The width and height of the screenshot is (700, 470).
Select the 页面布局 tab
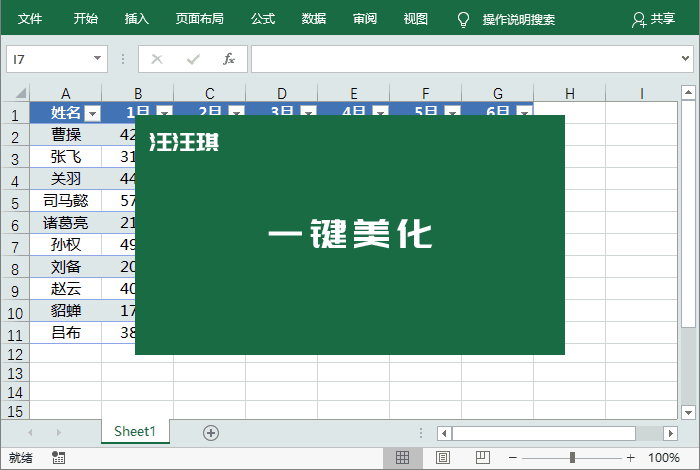click(200, 19)
